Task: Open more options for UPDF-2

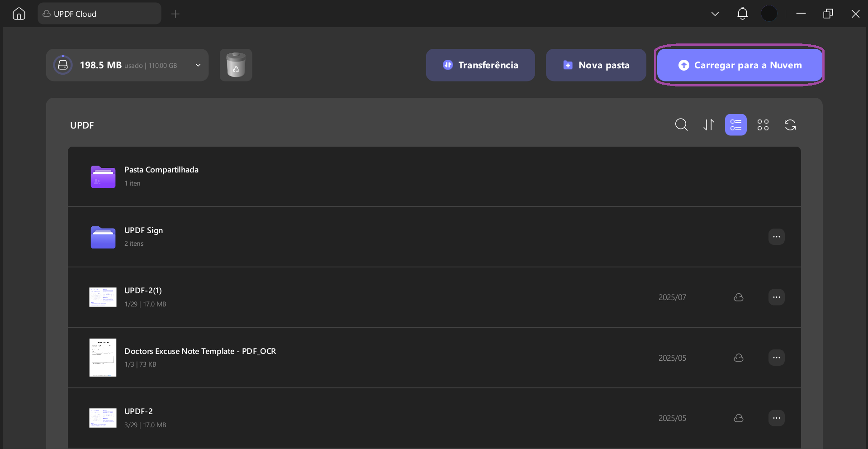Action: (x=777, y=418)
